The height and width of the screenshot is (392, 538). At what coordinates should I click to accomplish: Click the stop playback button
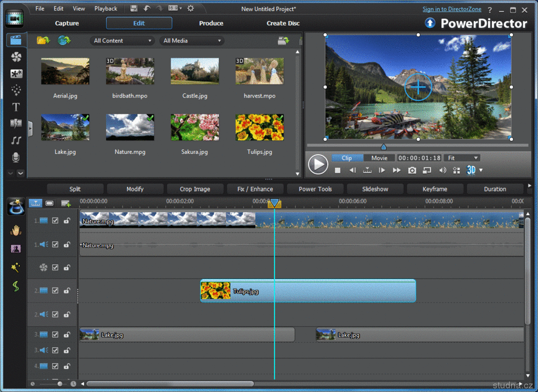click(338, 170)
